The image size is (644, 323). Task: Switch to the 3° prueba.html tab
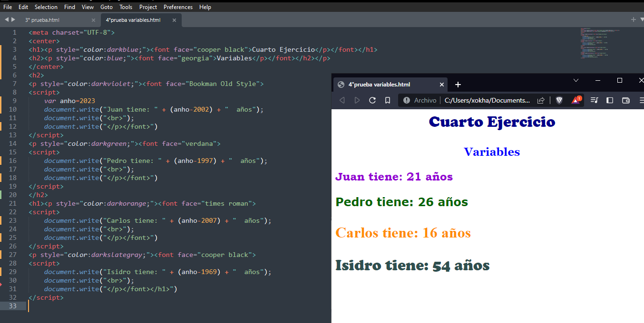pos(43,20)
